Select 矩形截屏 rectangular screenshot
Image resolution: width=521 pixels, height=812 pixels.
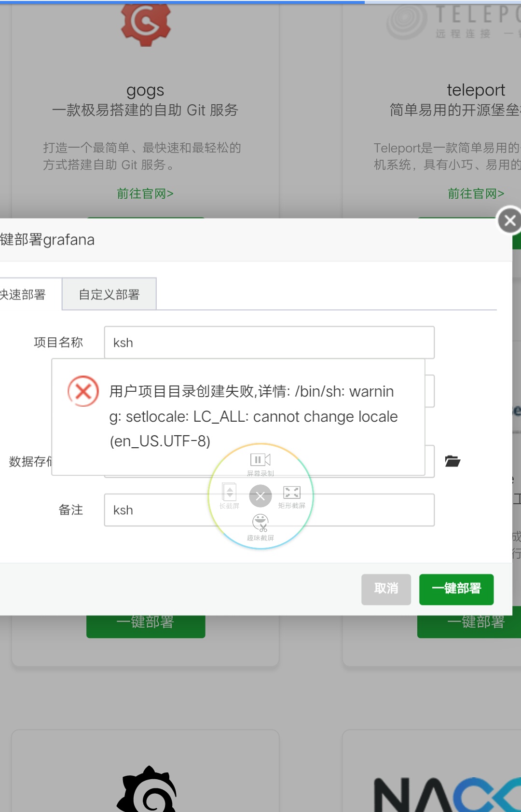(x=292, y=497)
